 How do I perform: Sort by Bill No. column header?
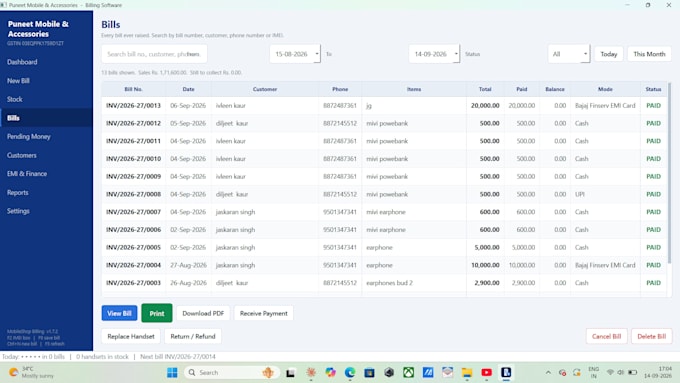click(x=134, y=89)
